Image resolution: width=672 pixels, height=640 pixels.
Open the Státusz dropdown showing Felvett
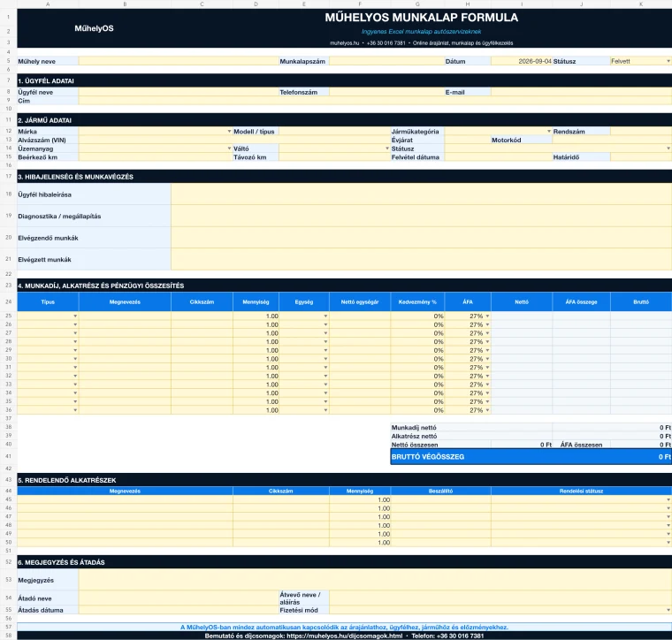(668, 61)
